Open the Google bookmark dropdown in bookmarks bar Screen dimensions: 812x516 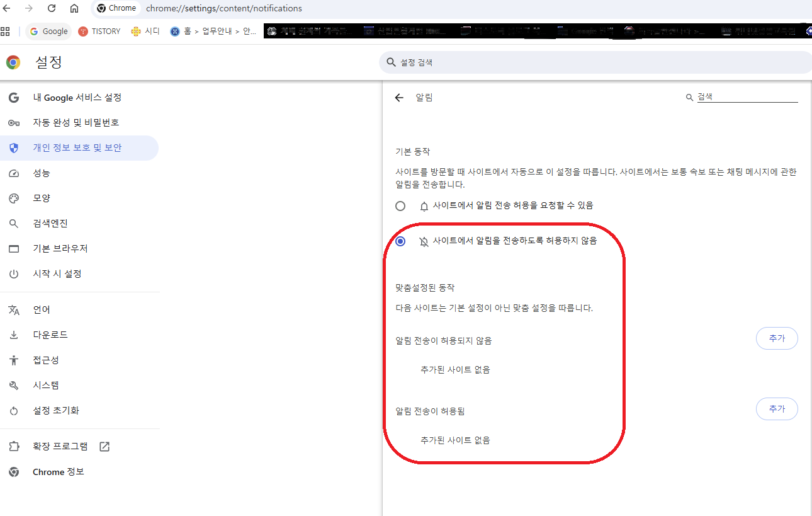tap(48, 31)
